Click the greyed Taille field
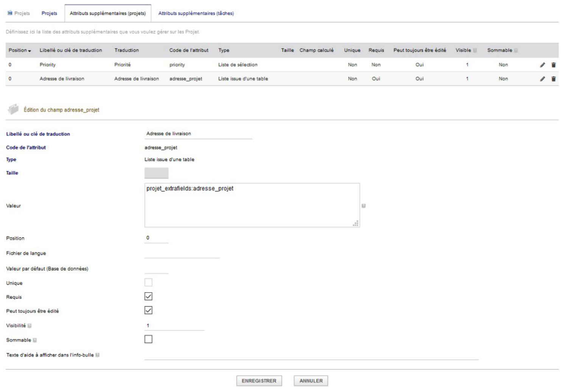The width and height of the screenshot is (563, 392). 156,173
